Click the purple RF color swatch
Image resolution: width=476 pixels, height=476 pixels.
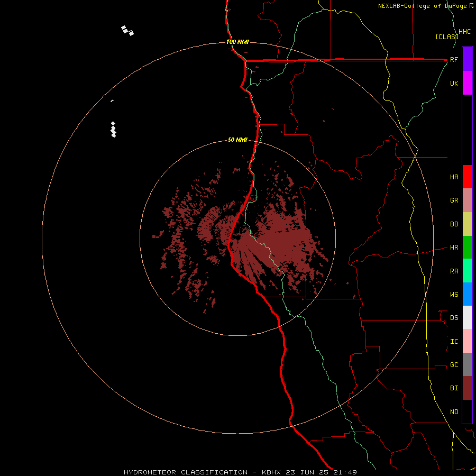point(467,59)
